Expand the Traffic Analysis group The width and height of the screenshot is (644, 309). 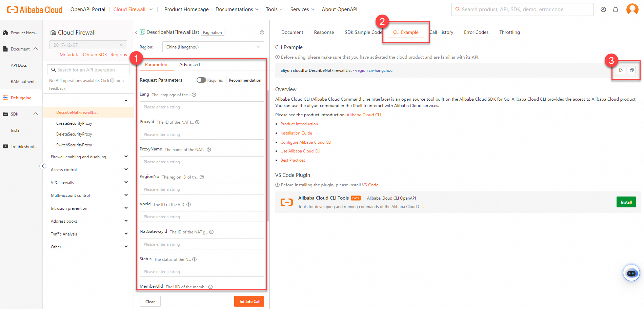pyautogui.click(x=126, y=234)
